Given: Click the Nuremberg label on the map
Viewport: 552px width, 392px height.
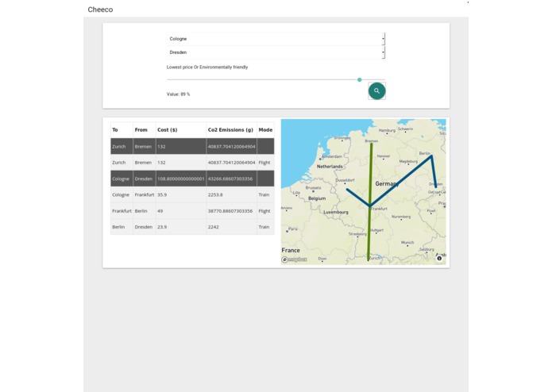Looking at the screenshot, I should tap(401, 217).
